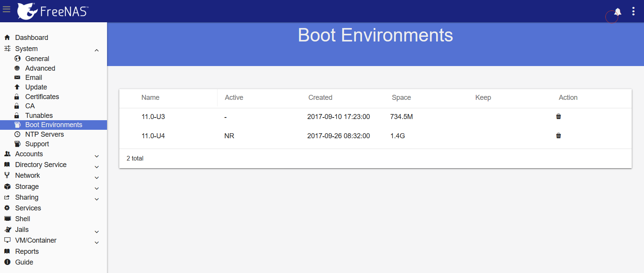This screenshot has height=273, width=644.
Task: Expand the Jails section
Action: tap(97, 232)
